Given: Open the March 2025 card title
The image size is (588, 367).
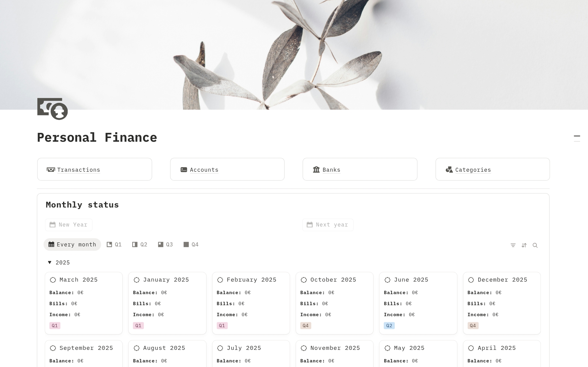Looking at the screenshot, I should (x=78, y=280).
